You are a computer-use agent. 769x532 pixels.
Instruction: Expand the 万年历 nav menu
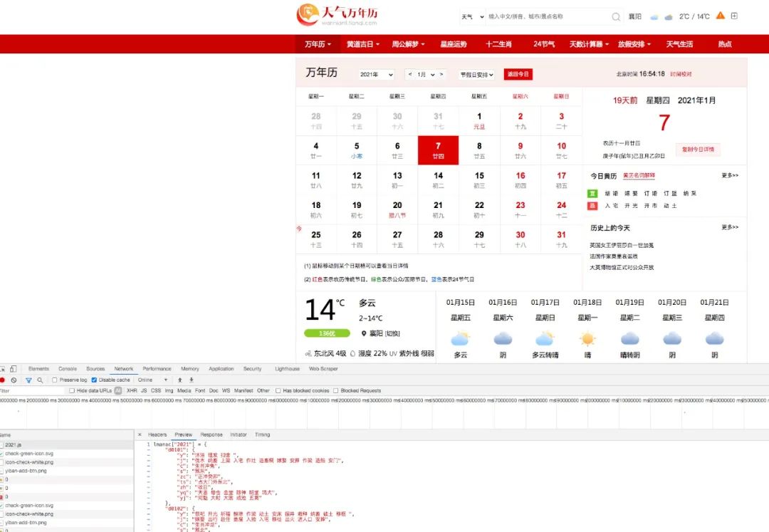coord(318,44)
